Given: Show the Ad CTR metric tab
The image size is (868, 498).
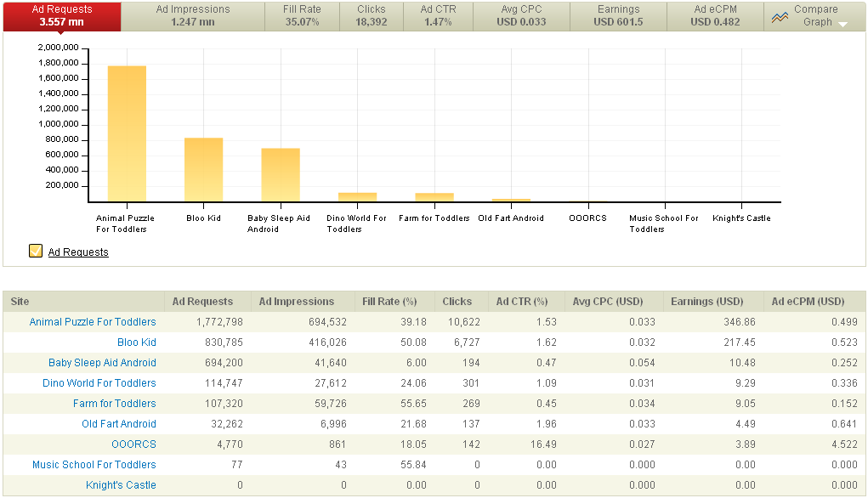Looking at the screenshot, I should (438, 15).
